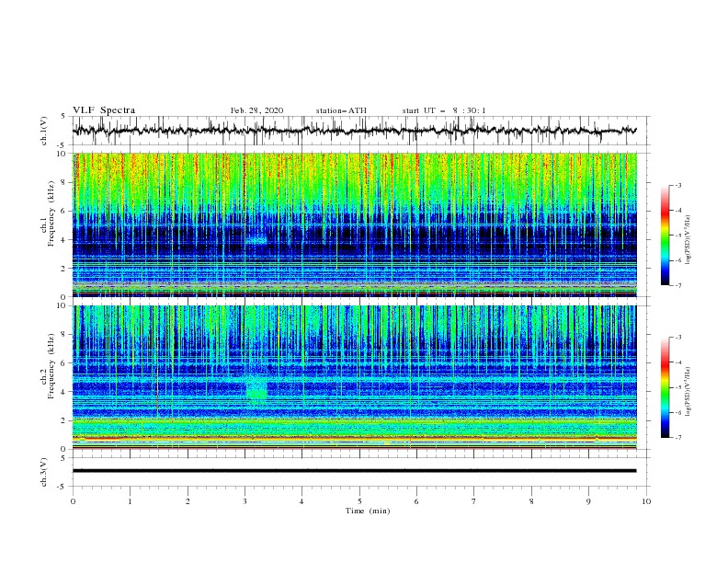This screenshot has width=728, height=563.
Task: Click the flat ch.3 voltage trace
Action: click(x=354, y=471)
